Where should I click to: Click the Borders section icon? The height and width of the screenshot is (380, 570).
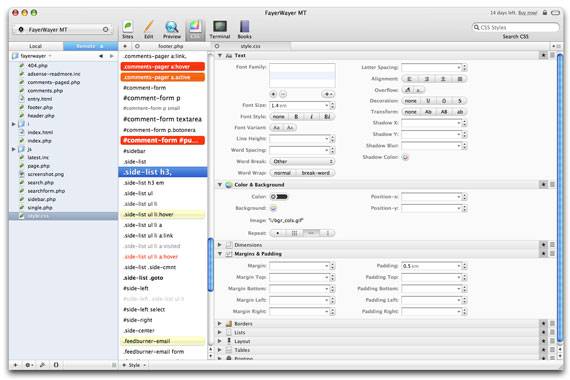point(229,323)
